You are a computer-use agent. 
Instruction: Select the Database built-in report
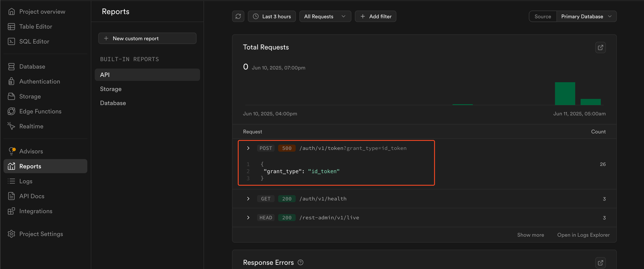click(x=113, y=103)
